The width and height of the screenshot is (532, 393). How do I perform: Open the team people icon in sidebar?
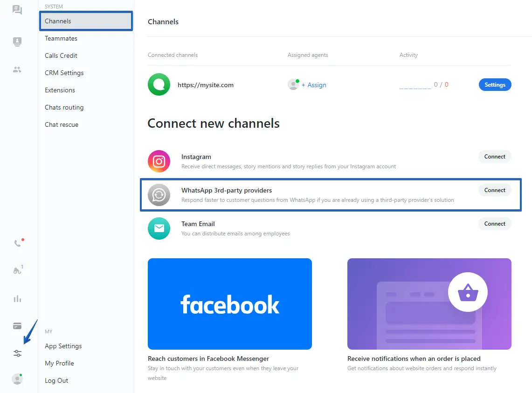pos(17,70)
